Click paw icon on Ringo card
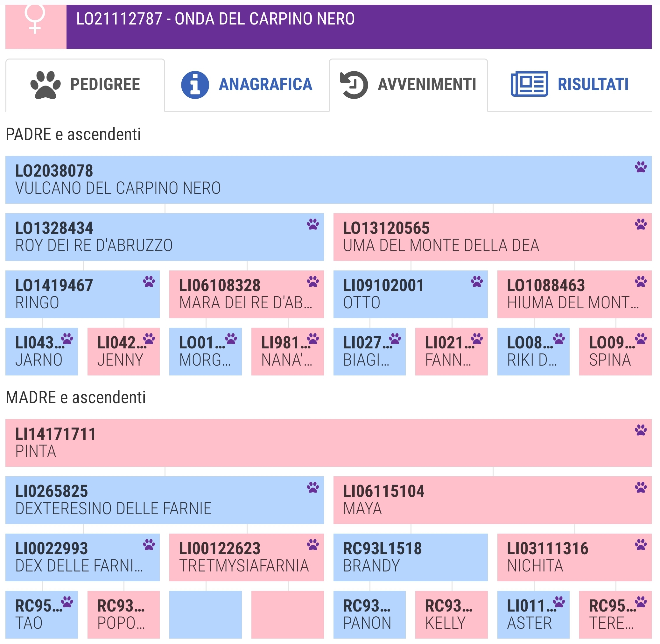 click(x=149, y=281)
